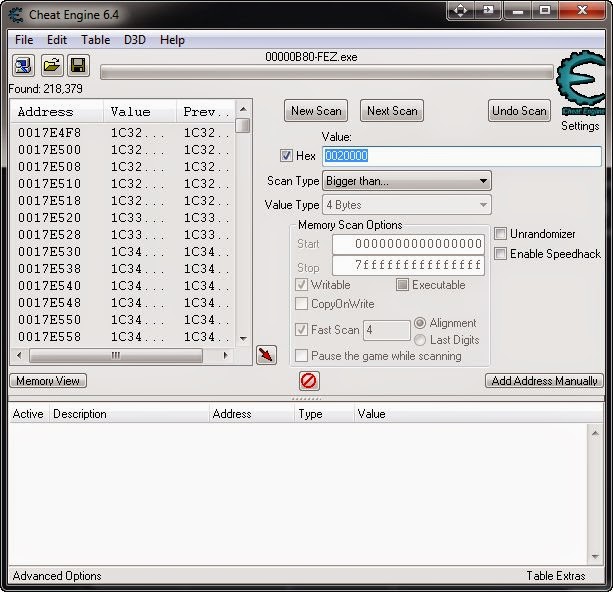Image resolution: width=613 pixels, height=592 pixels.
Task: Click the Start address field
Action: coord(408,244)
